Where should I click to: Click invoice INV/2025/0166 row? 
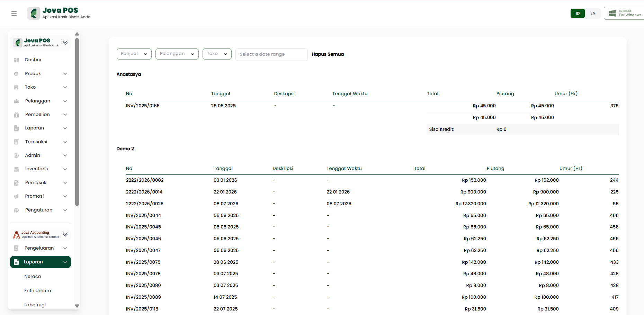(x=372, y=106)
